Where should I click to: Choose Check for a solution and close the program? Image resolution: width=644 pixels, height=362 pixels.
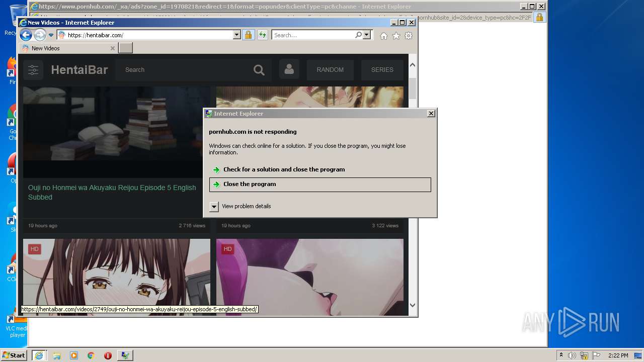320,169
